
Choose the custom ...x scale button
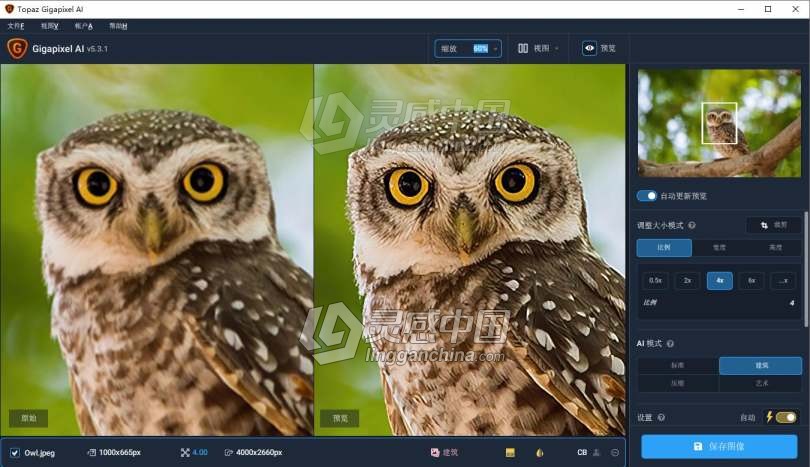pyautogui.click(x=783, y=281)
